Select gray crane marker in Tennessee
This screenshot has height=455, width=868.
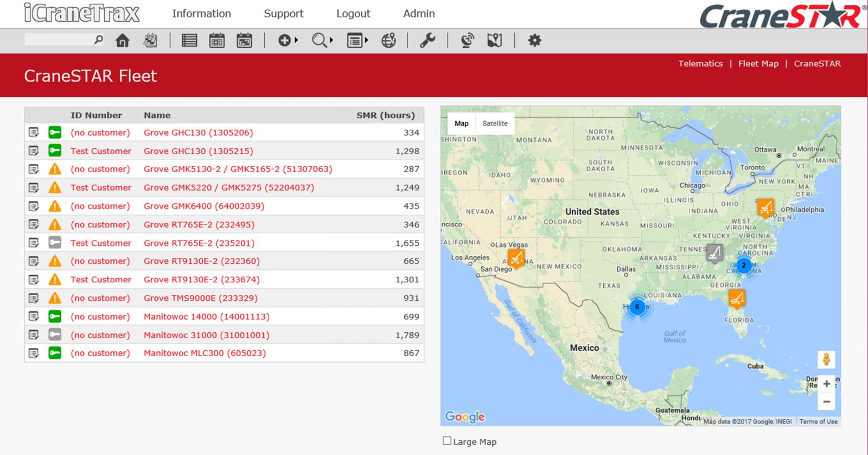(x=714, y=253)
